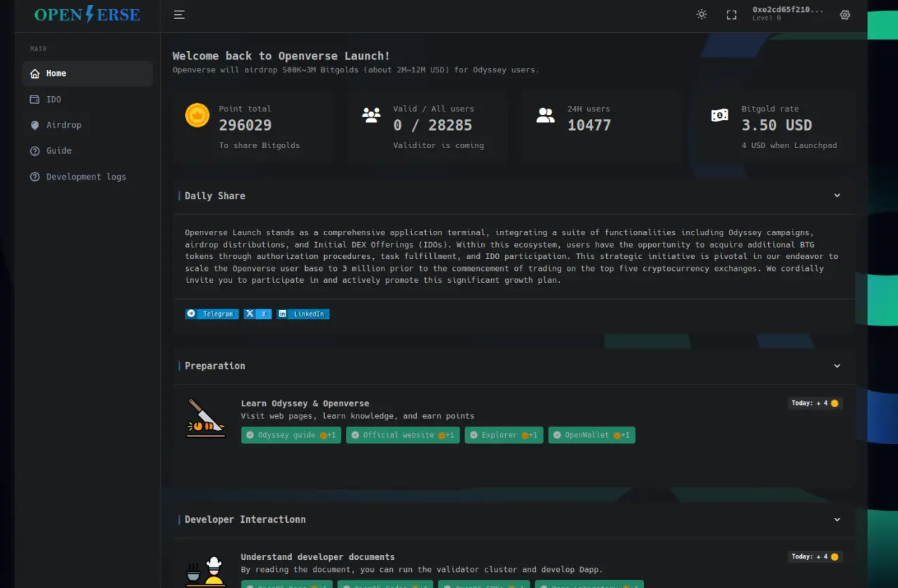Image resolution: width=898 pixels, height=588 pixels.
Task: Click the Airdrop shield icon
Action: point(35,125)
